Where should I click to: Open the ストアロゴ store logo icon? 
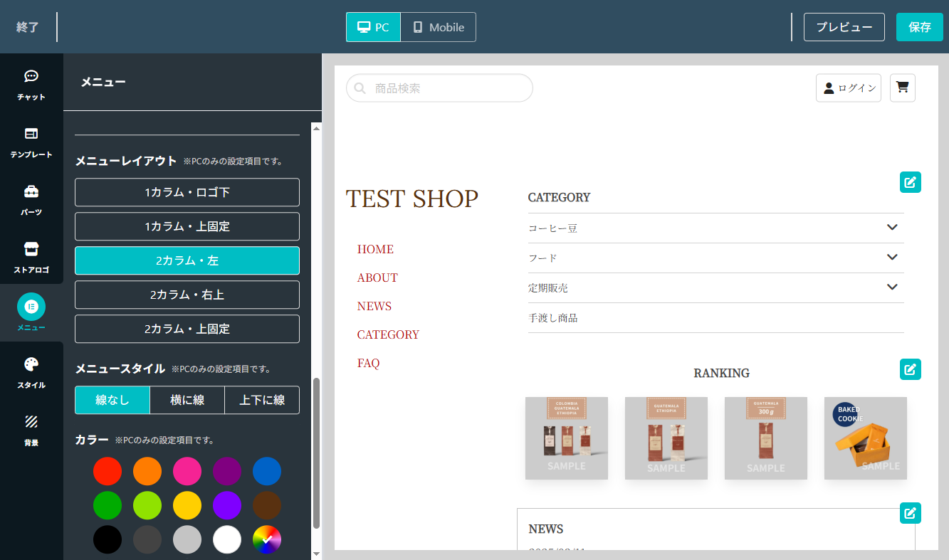coord(31,250)
